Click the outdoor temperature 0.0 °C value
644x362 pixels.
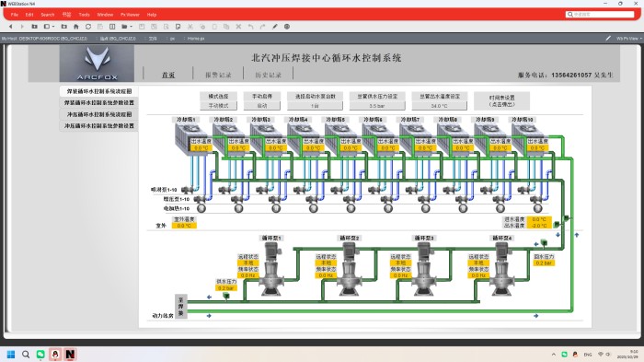[184, 226]
